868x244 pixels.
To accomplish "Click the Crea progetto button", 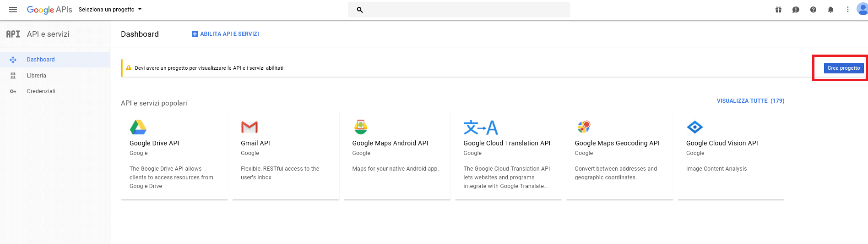I will tap(844, 68).
